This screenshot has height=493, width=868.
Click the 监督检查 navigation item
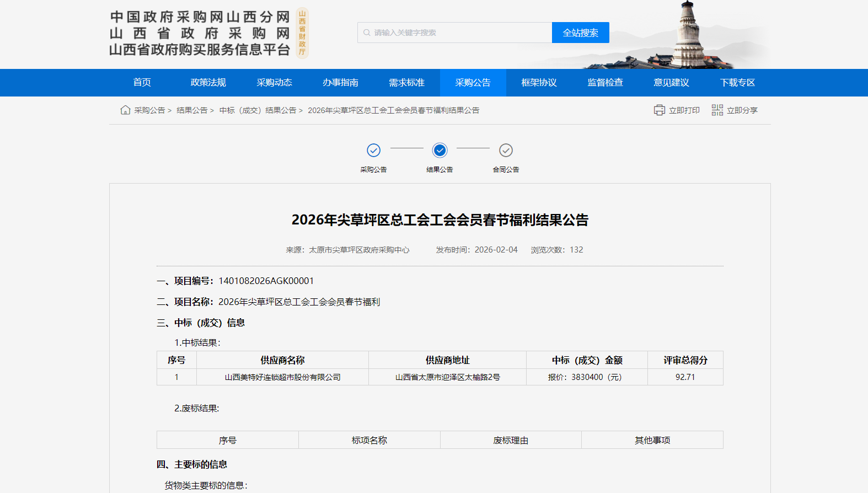tap(606, 83)
